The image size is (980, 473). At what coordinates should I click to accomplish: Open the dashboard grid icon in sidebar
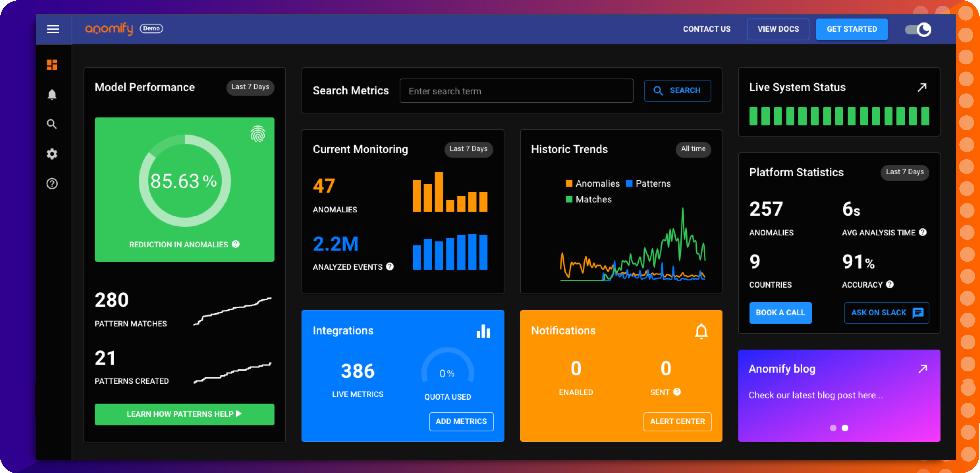[52, 65]
